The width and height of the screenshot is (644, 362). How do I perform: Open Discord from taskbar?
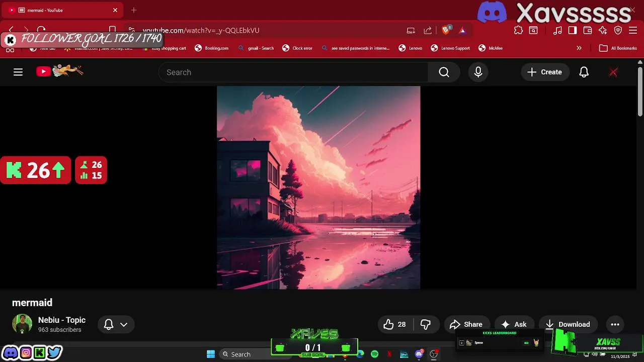coord(419,354)
